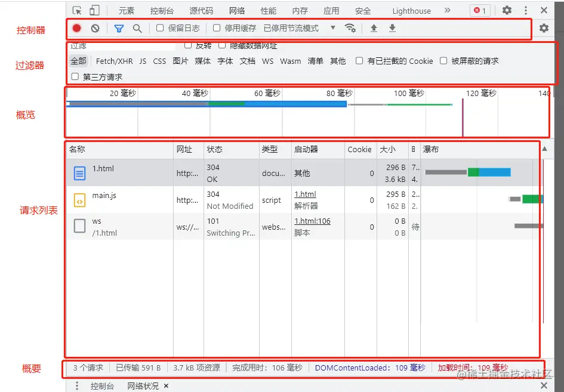Filter requests by Fetch/XHR
Viewport: 564px width, 392px height.
coord(114,61)
